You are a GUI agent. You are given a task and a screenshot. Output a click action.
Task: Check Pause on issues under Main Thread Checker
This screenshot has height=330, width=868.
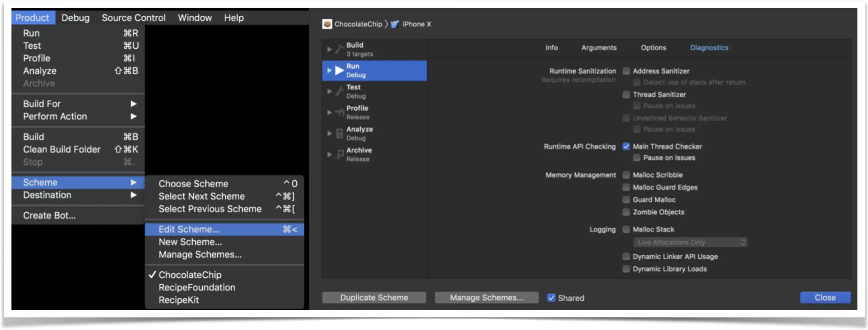pos(637,157)
